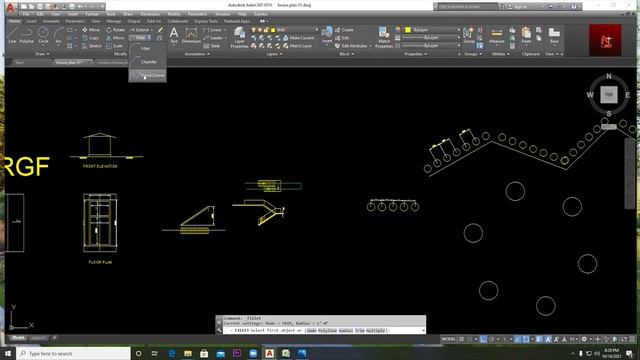Image resolution: width=640 pixels, height=360 pixels.
Task: Click Create block
Action: (x=344, y=30)
